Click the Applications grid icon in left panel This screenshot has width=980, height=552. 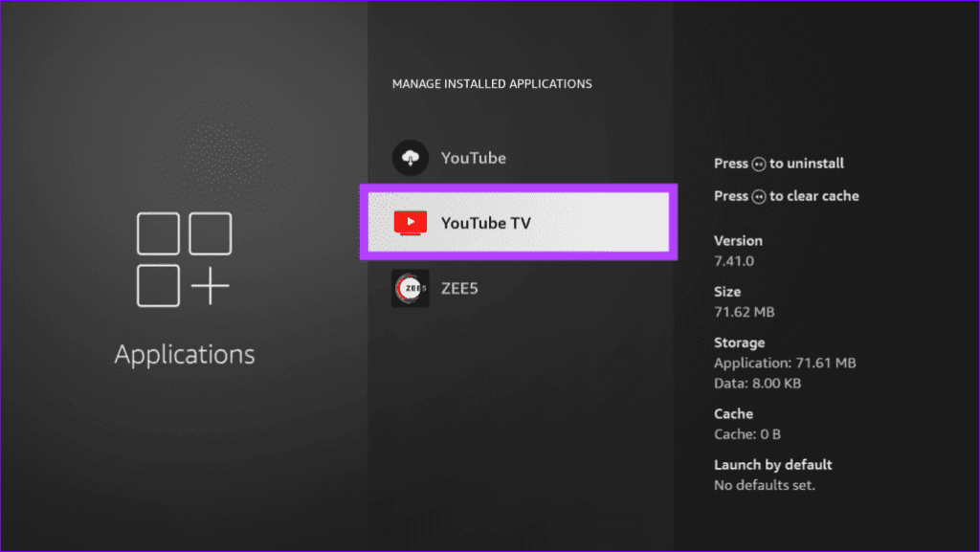click(183, 258)
